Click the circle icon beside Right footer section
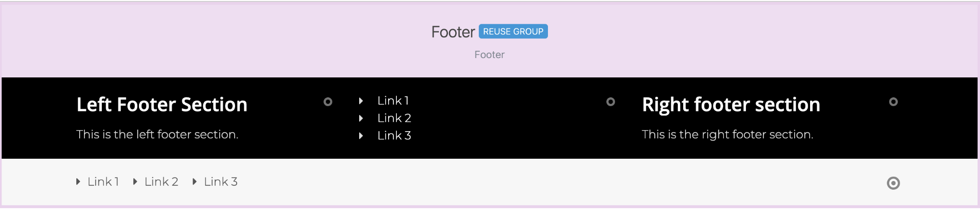Viewport: 980px width, 210px height. tap(894, 102)
